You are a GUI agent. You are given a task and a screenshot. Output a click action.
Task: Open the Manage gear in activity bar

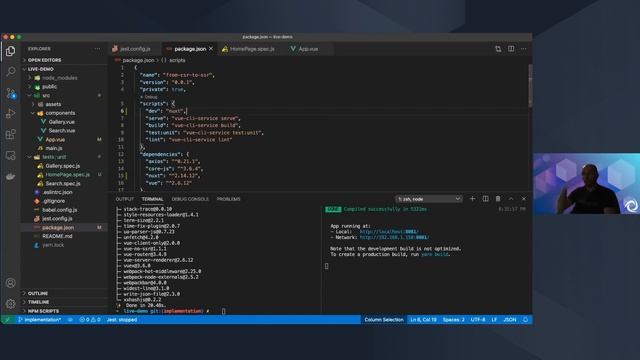(x=11, y=303)
